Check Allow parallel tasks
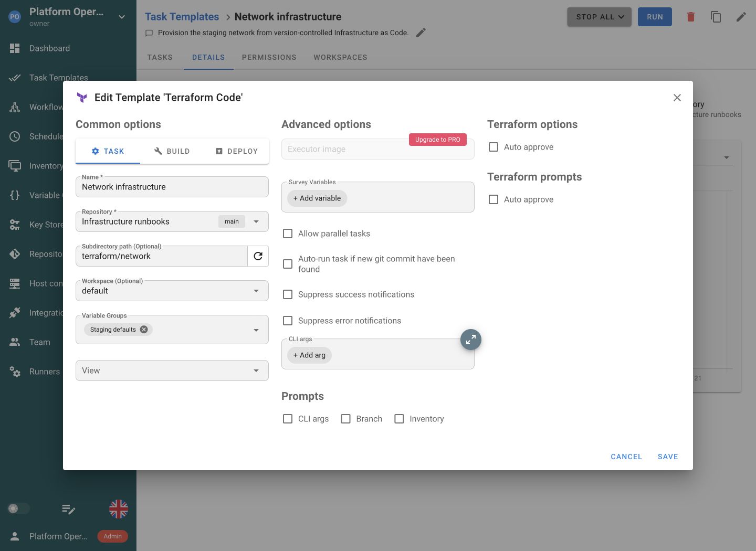756x551 pixels. [288, 234]
